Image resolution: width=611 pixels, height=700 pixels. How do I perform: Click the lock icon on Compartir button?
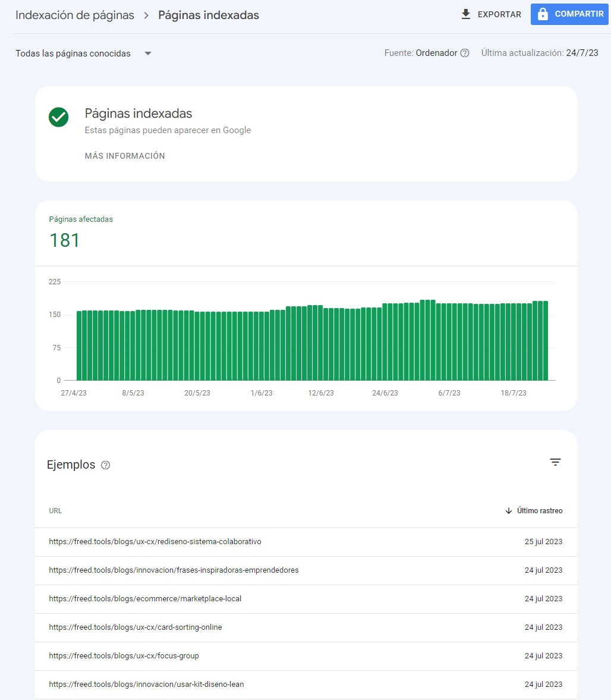(x=543, y=14)
